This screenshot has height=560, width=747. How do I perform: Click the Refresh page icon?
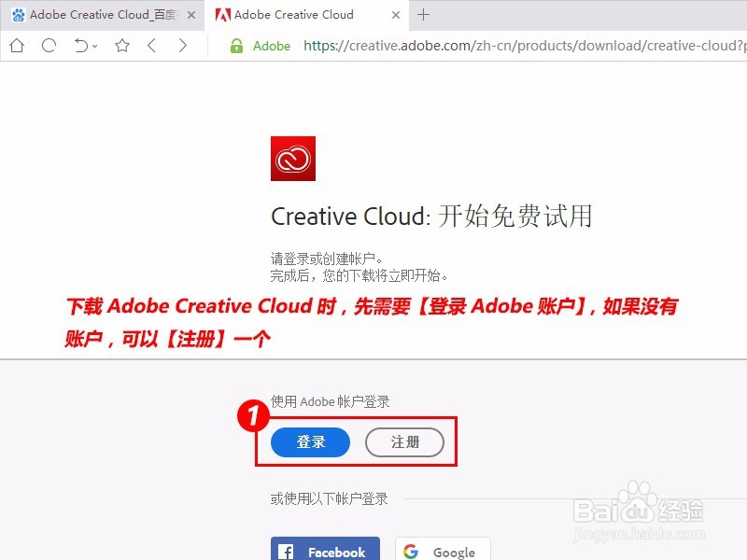pyautogui.click(x=48, y=45)
